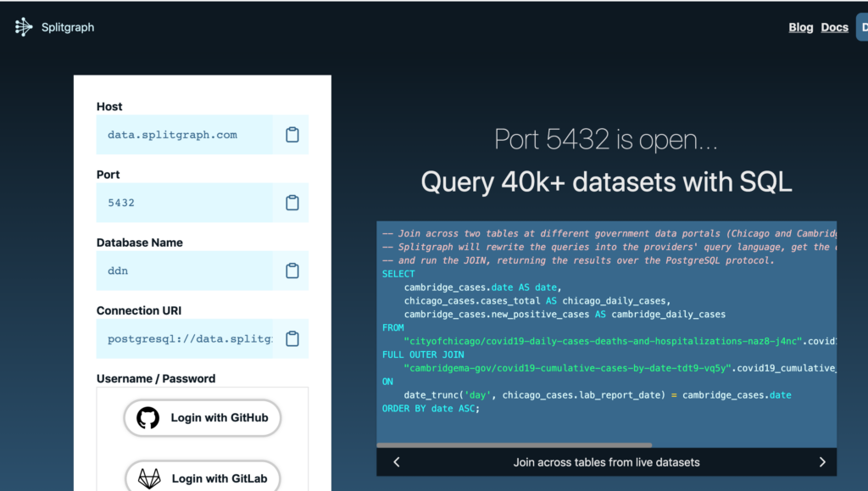868x491 pixels.
Task: Click 'Query 40k+ datasets with SQL' heading
Action: (x=606, y=182)
